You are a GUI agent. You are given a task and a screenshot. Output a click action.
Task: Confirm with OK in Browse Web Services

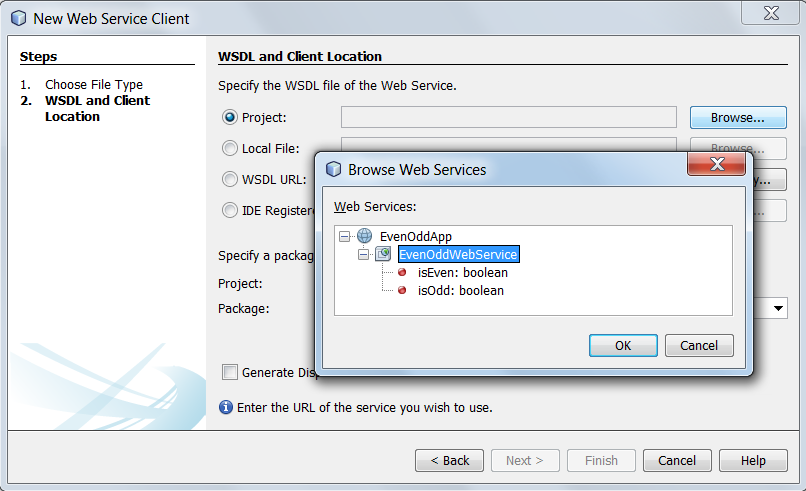(x=623, y=345)
